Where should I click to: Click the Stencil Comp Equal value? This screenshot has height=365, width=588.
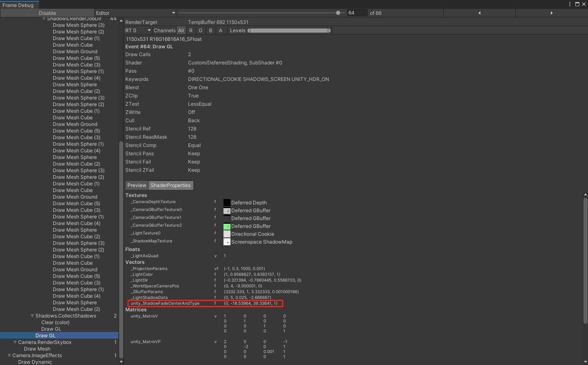[x=194, y=145]
